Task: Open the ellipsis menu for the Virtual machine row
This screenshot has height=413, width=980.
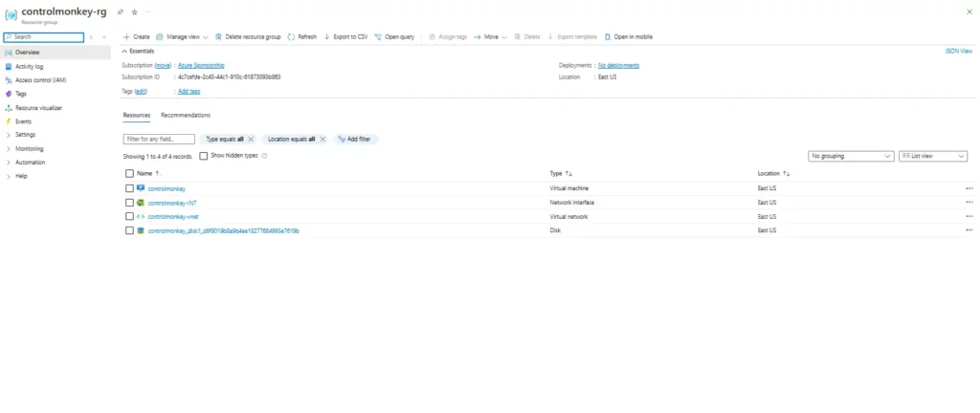Action: pyautogui.click(x=969, y=187)
